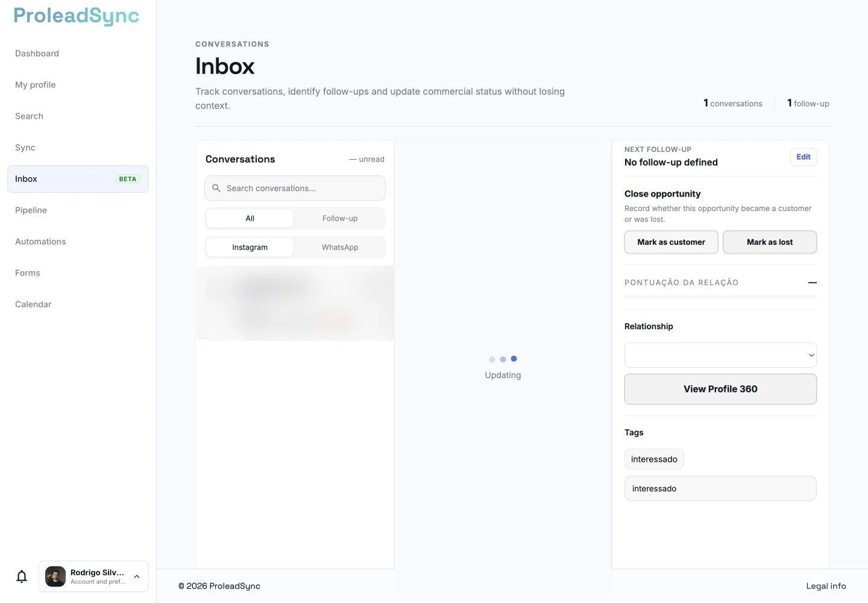Open the blurred conversation in the list
This screenshot has width=868, height=603.
click(295, 303)
